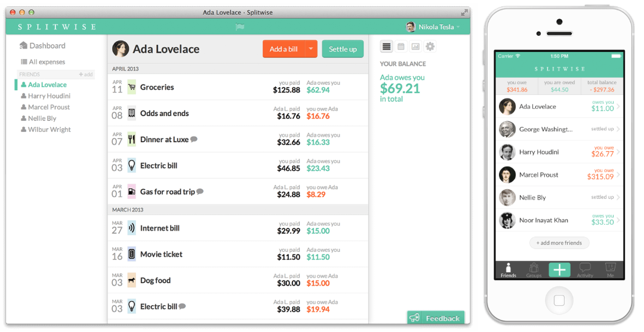This screenshot has height=332, width=644.
Task: Select Harry Houdini in friends list
Action: tap(49, 96)
